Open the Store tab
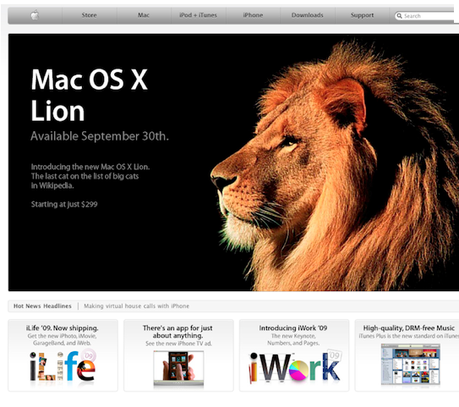The height and width of the screenshot is (407, 459). coord(89,15)
